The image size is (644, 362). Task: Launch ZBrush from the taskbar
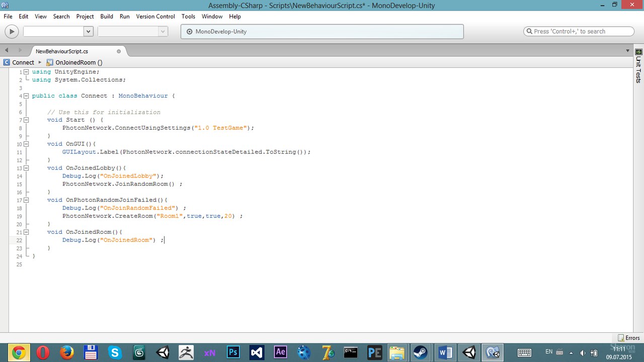[186, 352]
